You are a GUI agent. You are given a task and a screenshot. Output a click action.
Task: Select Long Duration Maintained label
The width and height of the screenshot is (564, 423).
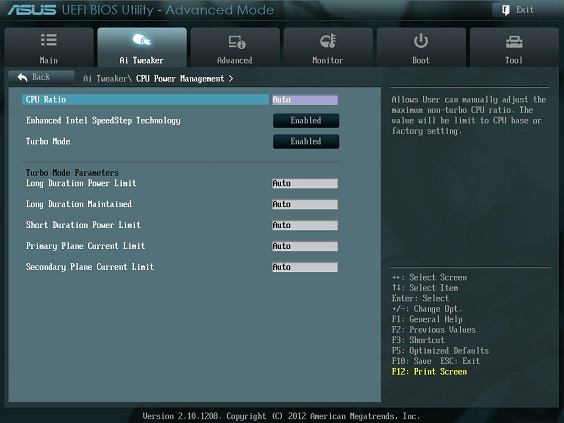click(79, 204)
